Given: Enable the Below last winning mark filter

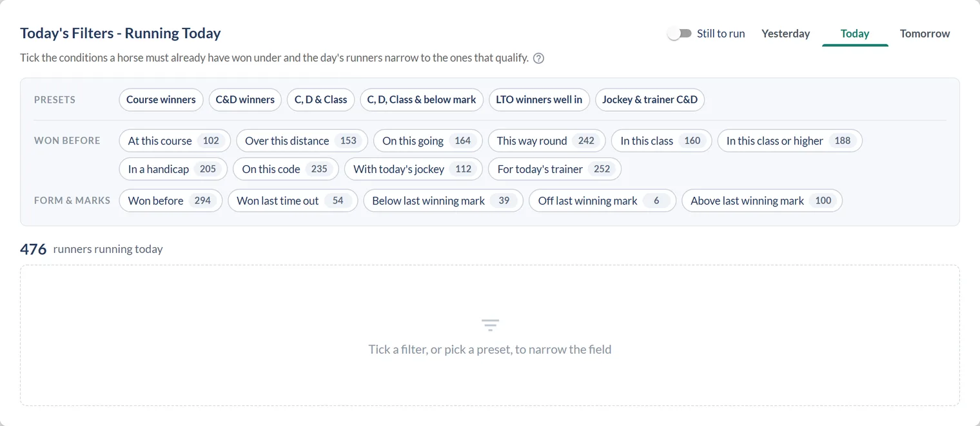Looking at the screenshot, I should click(x=443, y=201).
